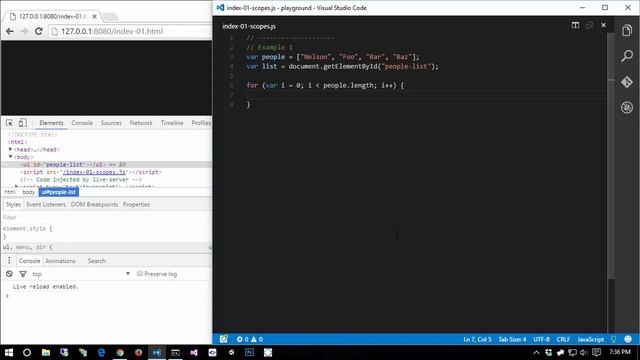Select the Styles sidebar tab
Viewport: 640px width, 360px height.
coord(13,204)
